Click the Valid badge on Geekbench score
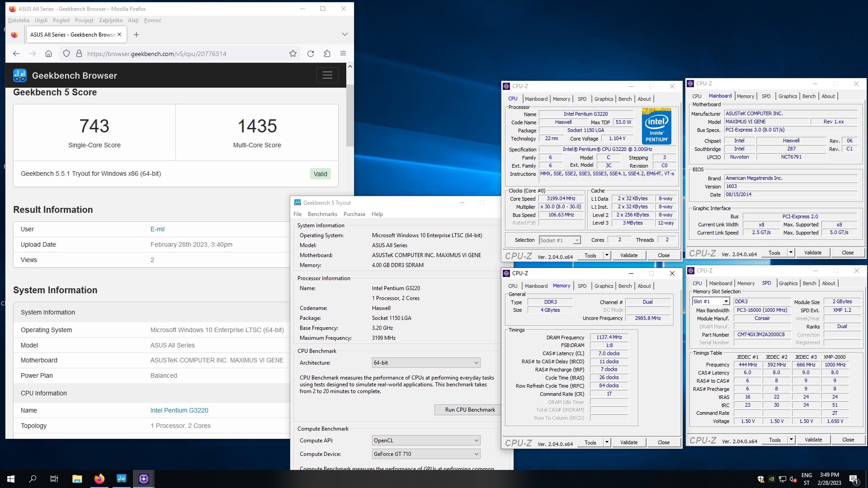This screenshot has width=868, height=488. 320,174
